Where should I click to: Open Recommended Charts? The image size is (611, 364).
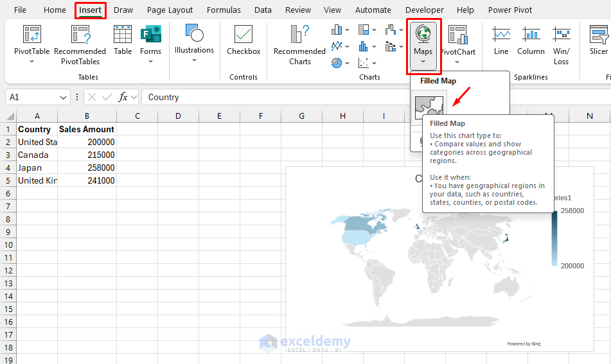(299, 45)
